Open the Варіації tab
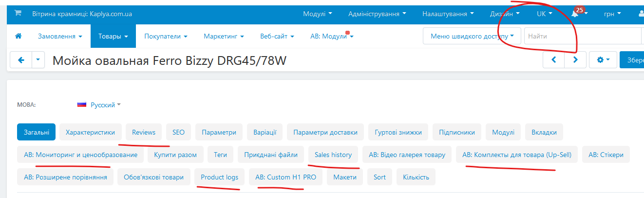Image resolution: width=644 pixels, height=198 pixels. 265,132
